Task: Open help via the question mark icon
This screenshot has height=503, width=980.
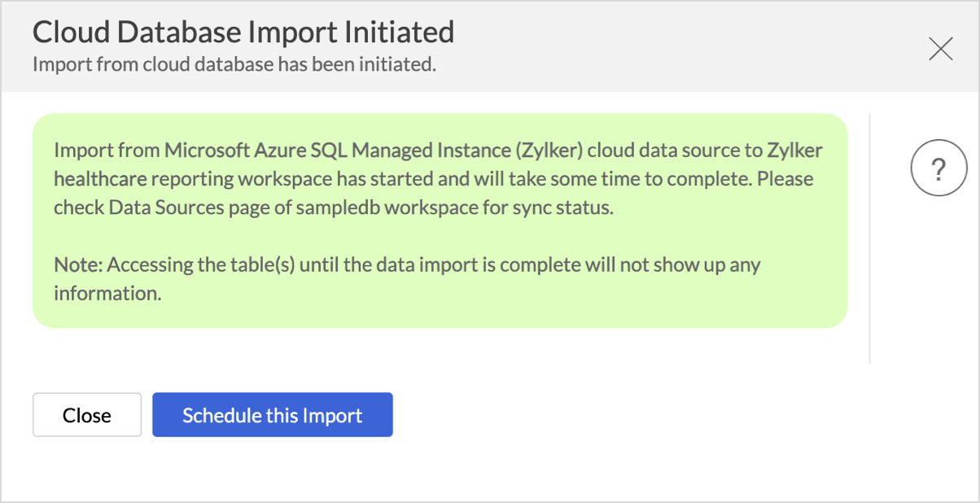Action: 938,170
